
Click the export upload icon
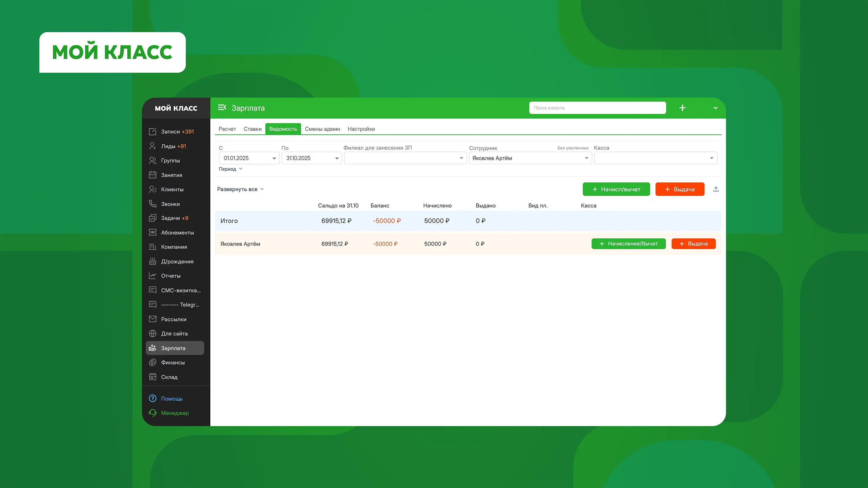[716, 189]
